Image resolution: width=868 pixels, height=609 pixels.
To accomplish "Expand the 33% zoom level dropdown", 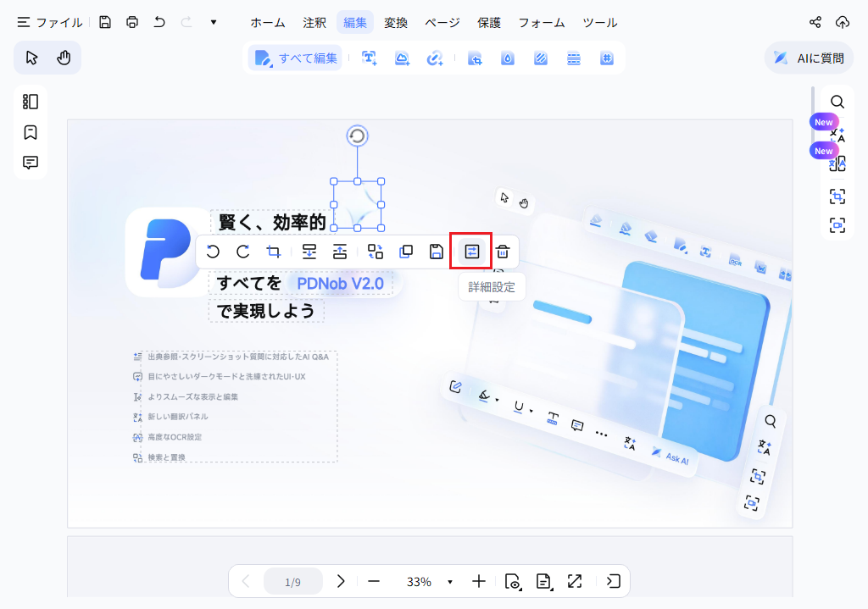I will 450,582.
